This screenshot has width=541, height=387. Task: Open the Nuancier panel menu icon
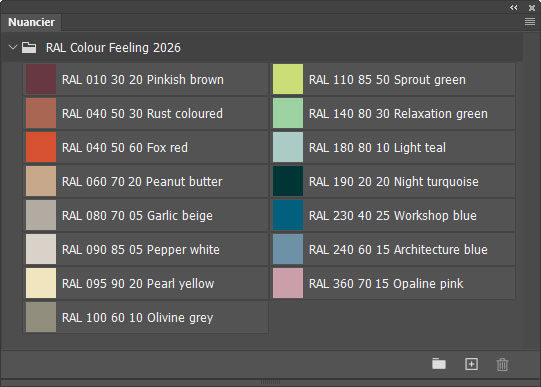(530, 22)
